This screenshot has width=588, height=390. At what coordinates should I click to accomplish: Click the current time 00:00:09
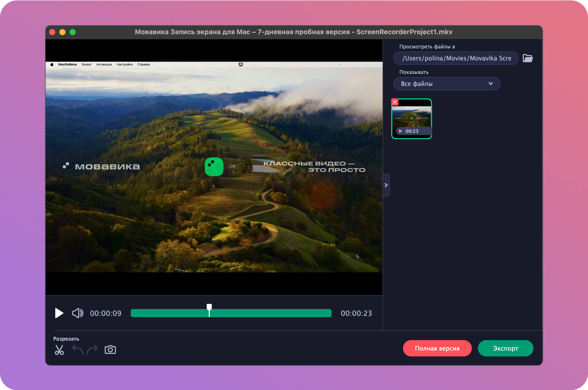pos(106,313)
